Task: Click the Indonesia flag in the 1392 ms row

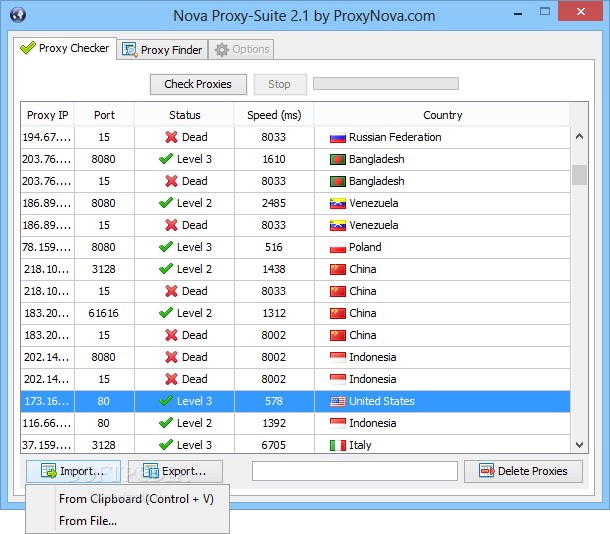Action: pos(338,423)
